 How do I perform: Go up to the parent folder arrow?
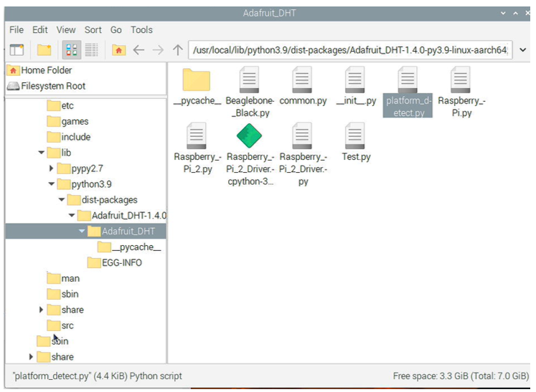click(177, 50)
